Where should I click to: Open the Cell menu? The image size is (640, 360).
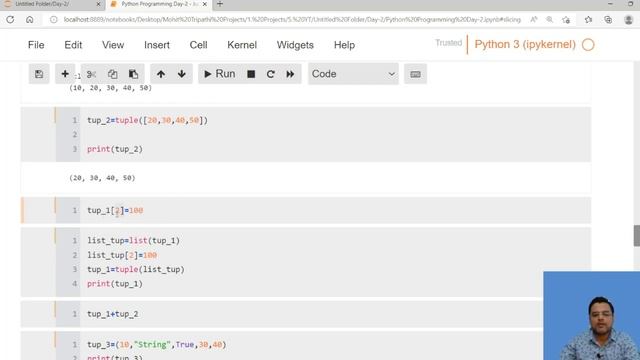click(198, 45)
